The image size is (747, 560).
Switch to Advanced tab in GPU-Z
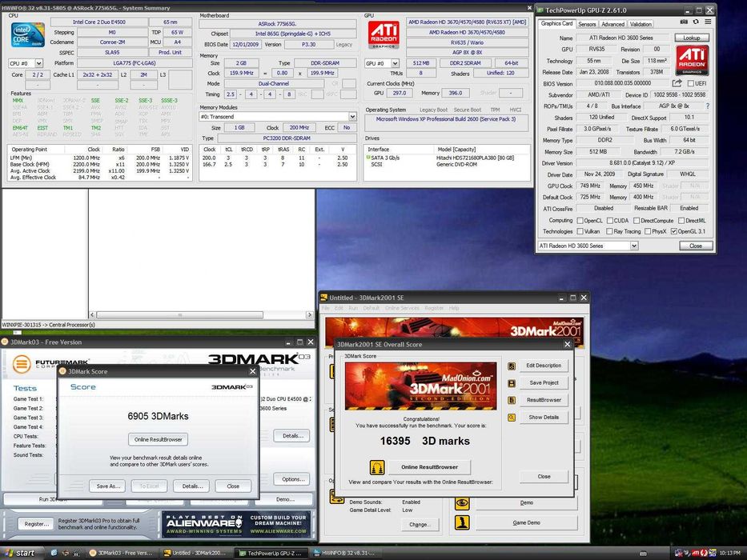coord(612,24)
